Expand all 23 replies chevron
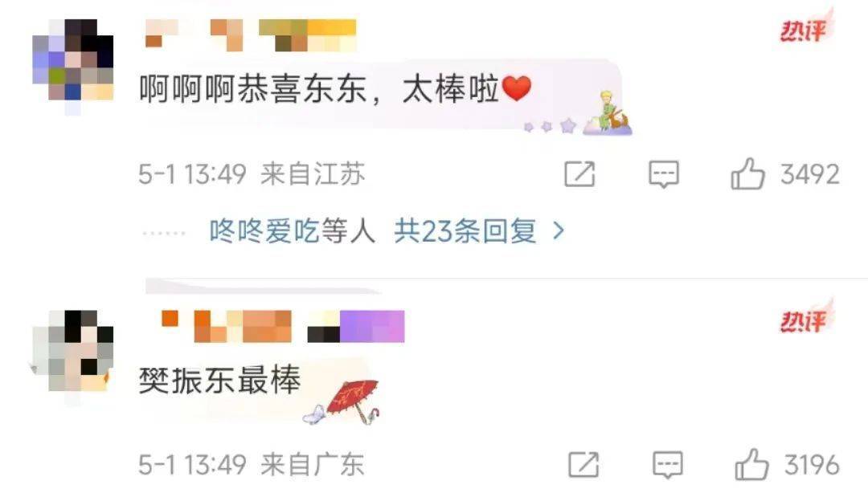This screenshot has width=868, height=493. coord(559,230)
